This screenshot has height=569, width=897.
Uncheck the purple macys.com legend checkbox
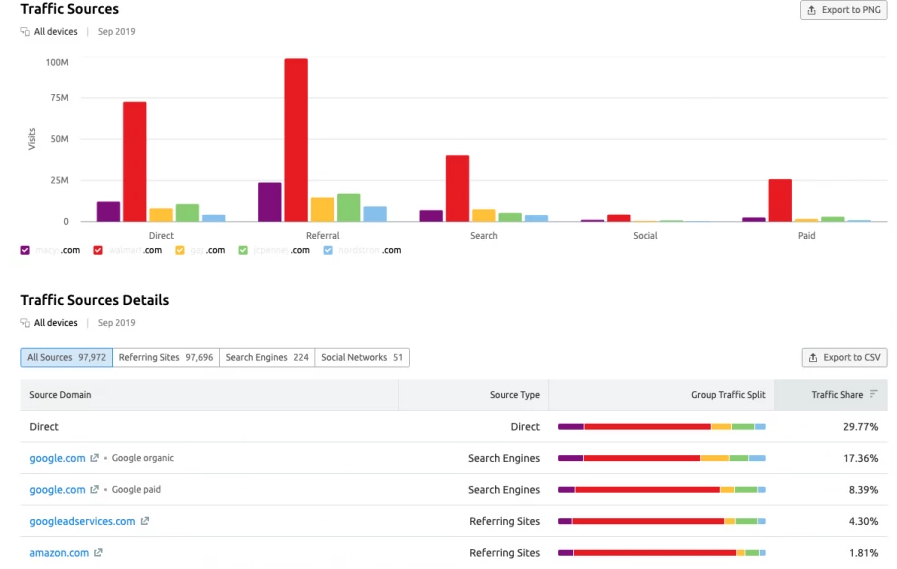[25, 250]
